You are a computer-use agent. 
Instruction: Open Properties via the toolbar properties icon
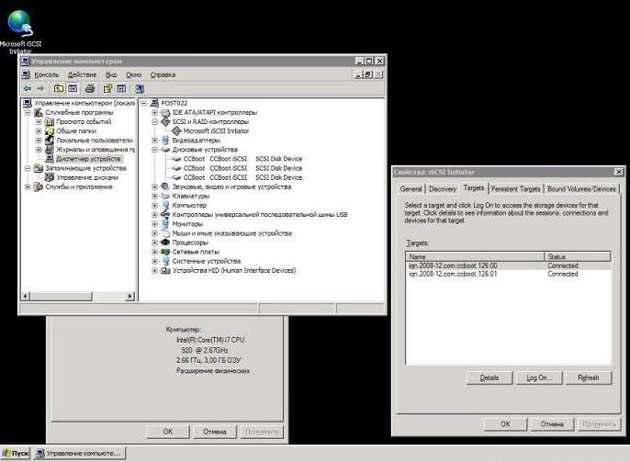(108, 88)
